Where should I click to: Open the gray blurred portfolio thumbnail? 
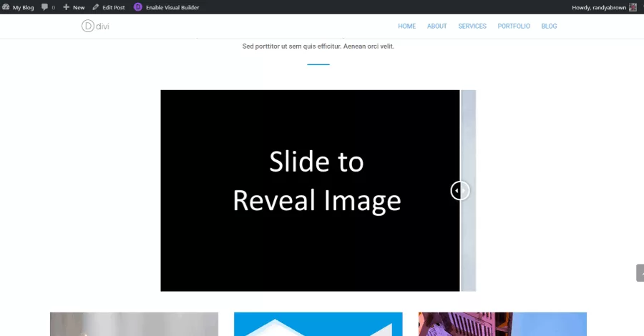pyautogui.click(x=135, y=324)
